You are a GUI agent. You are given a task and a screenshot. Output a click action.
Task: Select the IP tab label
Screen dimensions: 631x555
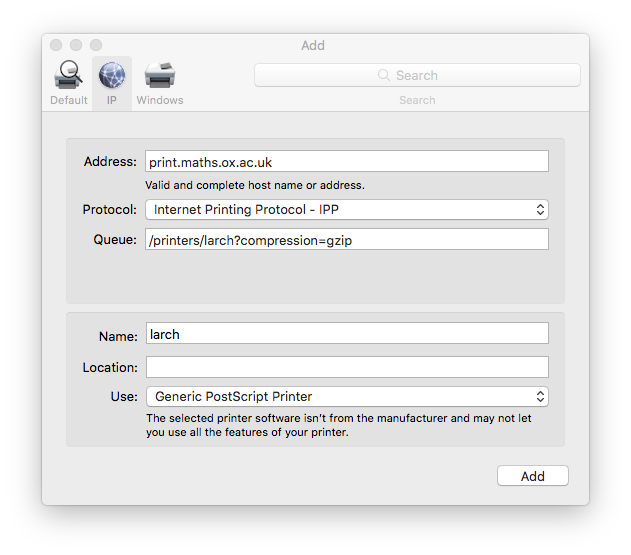pyautogui.click(x=112, y=100)
